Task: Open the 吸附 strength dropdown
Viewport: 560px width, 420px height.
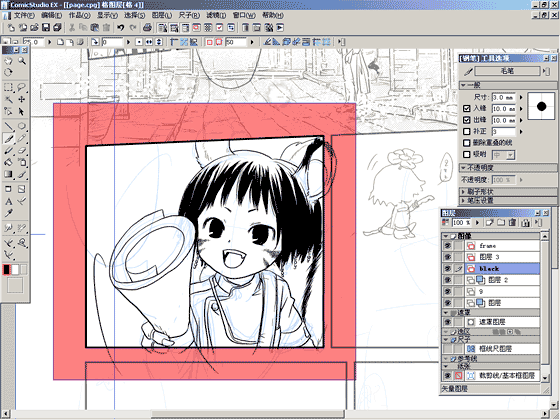Action: (511, 155)
